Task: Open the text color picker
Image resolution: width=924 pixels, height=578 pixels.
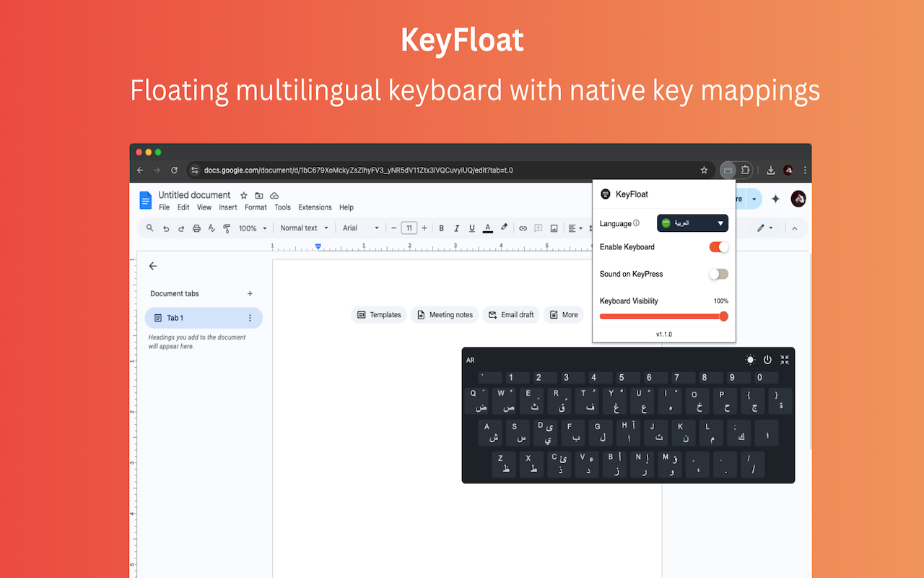Action: (488, 228)
